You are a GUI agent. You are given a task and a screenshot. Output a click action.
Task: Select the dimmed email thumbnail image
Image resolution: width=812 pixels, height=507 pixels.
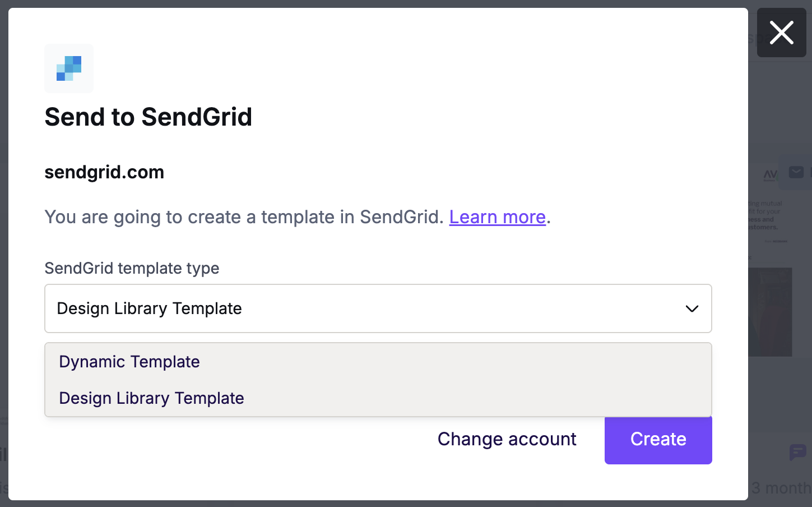(x=770, y=312)
